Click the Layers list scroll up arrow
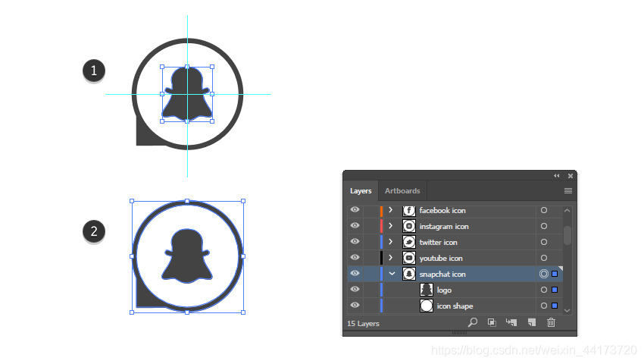This screenshot has height=364, width=644. pos(567,211)
